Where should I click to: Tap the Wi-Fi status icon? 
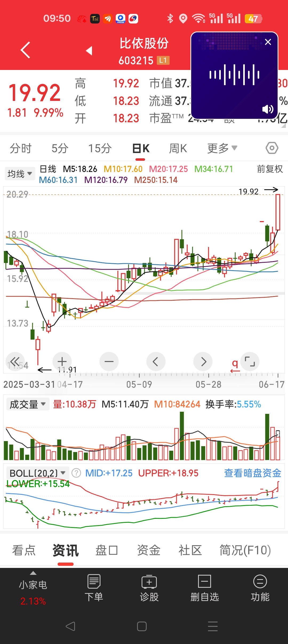[x=199, y=19]
